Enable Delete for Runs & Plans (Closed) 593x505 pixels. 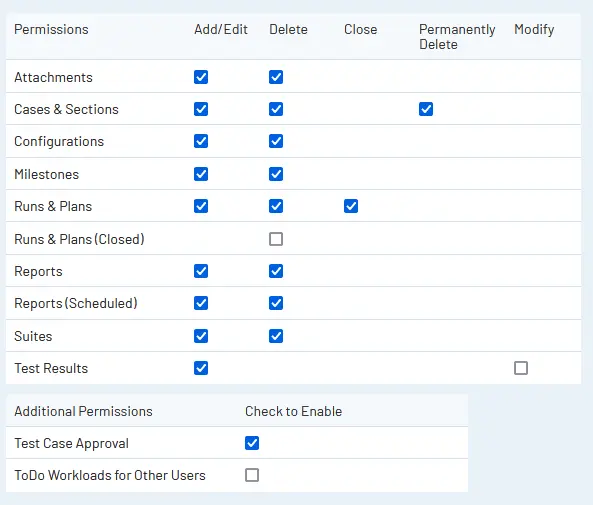(x=276, y=239)
